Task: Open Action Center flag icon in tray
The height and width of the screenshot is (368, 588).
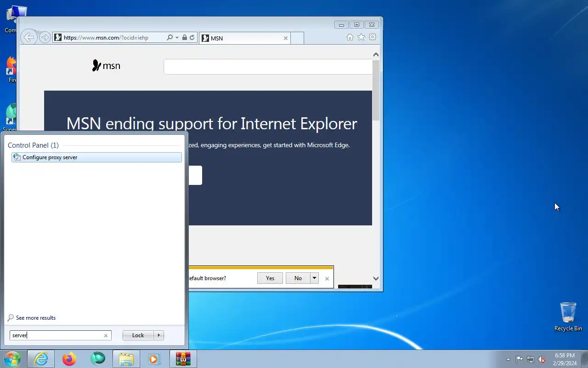Action: pyautogui.click(x=519, y=359)
